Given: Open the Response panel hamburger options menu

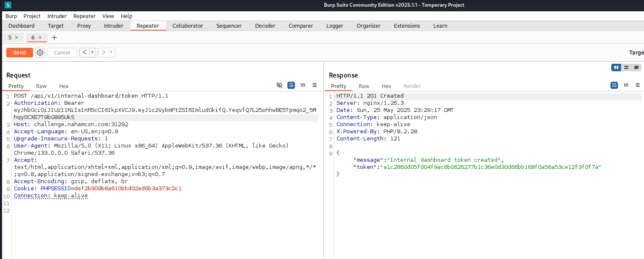Looking at the screenshot, I should (638, 85).
